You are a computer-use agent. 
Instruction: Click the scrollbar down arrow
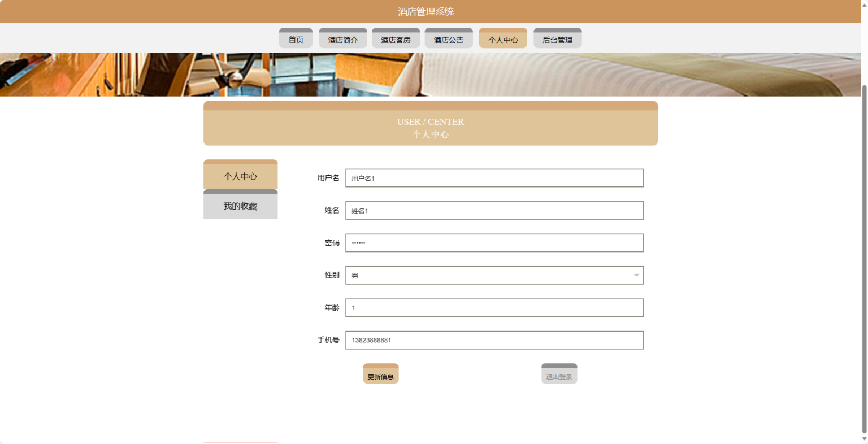[864, 439]
